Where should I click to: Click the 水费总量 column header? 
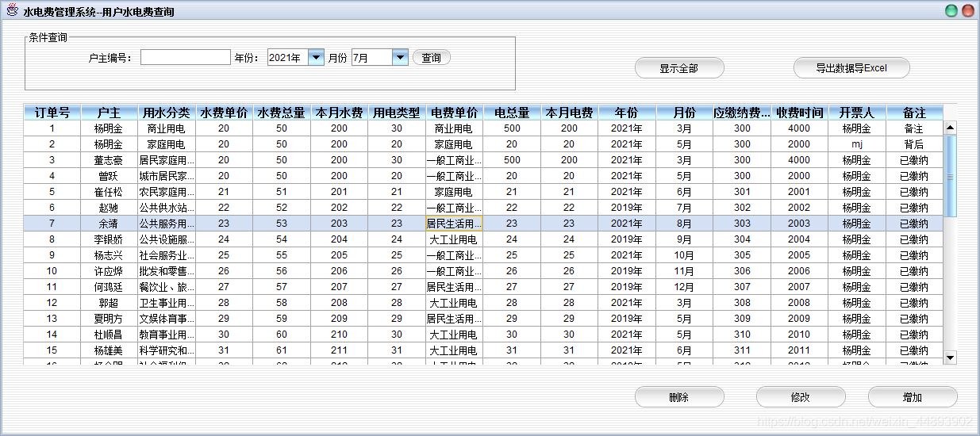[282, 113]
